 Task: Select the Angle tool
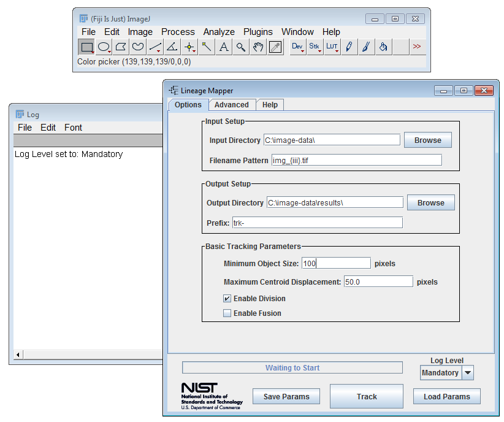172,47
